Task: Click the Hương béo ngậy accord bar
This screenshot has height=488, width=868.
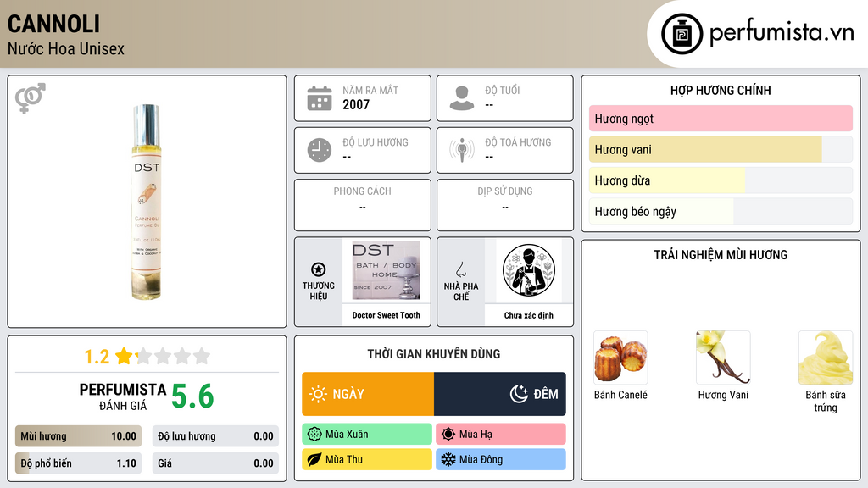Action: tap(721, 211)
